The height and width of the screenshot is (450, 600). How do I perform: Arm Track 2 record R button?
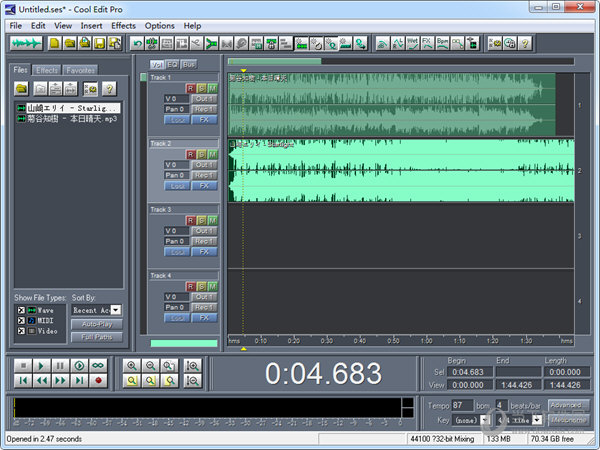coord(191,155)
